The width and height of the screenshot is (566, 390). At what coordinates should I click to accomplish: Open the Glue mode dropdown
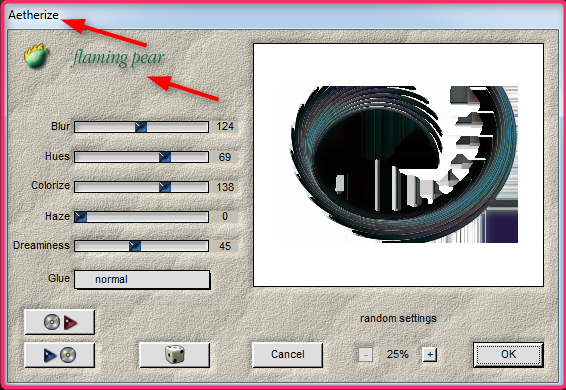pyautogui.click(x=142, y=280)
